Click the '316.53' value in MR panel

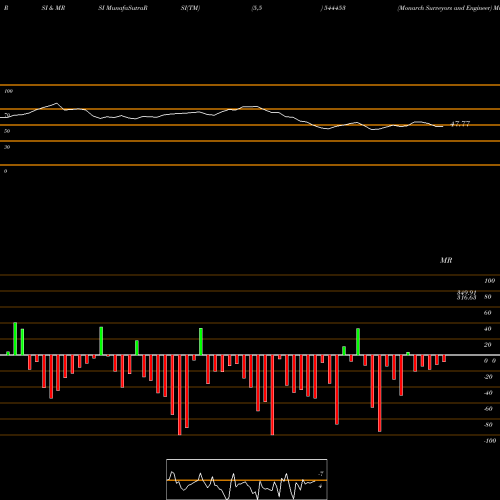[x=466, y=297]
